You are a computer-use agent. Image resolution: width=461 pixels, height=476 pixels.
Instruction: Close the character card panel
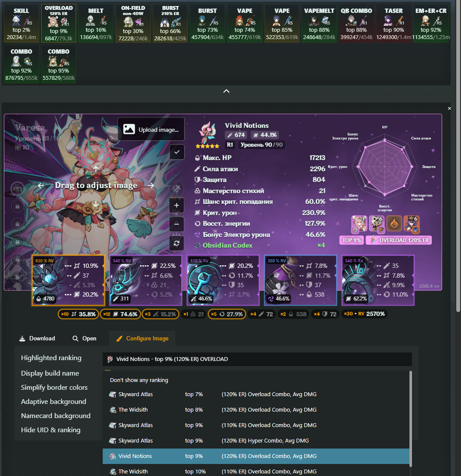[x=449, y=108]
